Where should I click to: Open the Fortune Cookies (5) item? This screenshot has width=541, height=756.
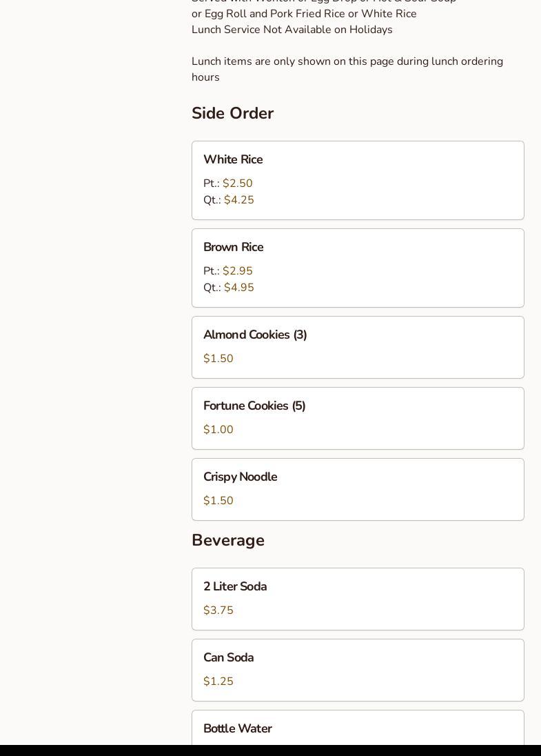254,406
